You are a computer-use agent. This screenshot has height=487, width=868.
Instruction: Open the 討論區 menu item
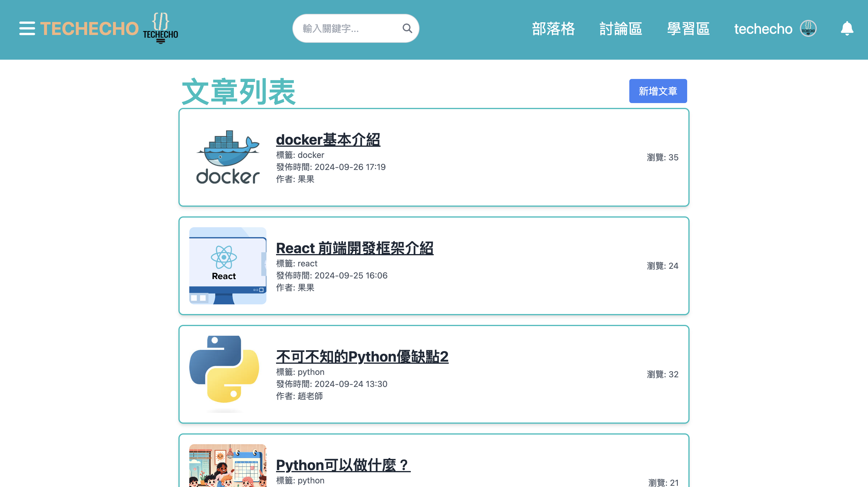tap(621, 29)
